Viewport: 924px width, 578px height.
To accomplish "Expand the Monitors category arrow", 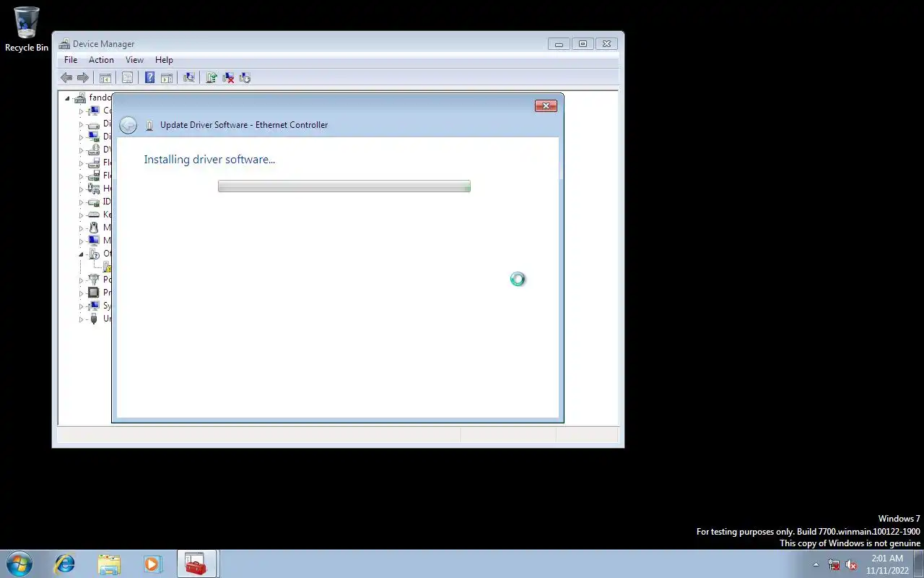I will (81, 241).
